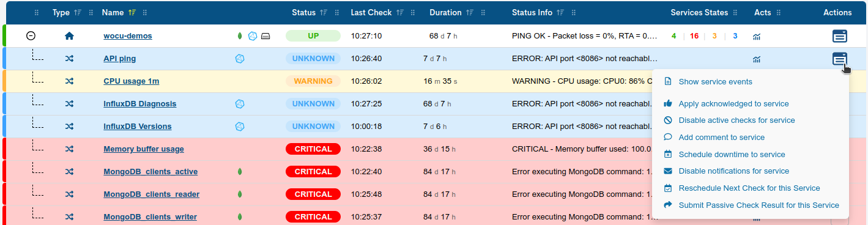This screenshot has height=225, width=868.
Task: Click the InfluxDB icon on InfluxDB Versions row
Action: click(x=240, y=127)
